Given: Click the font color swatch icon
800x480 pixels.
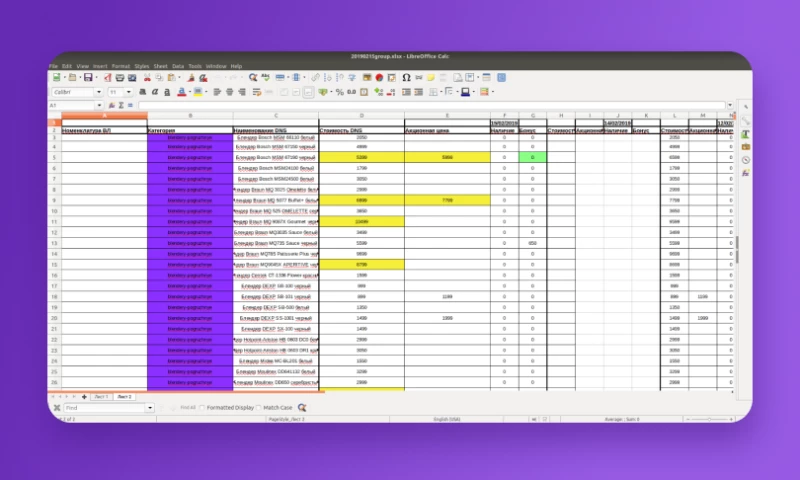Looking at the screenshot, I should (182, 92).
